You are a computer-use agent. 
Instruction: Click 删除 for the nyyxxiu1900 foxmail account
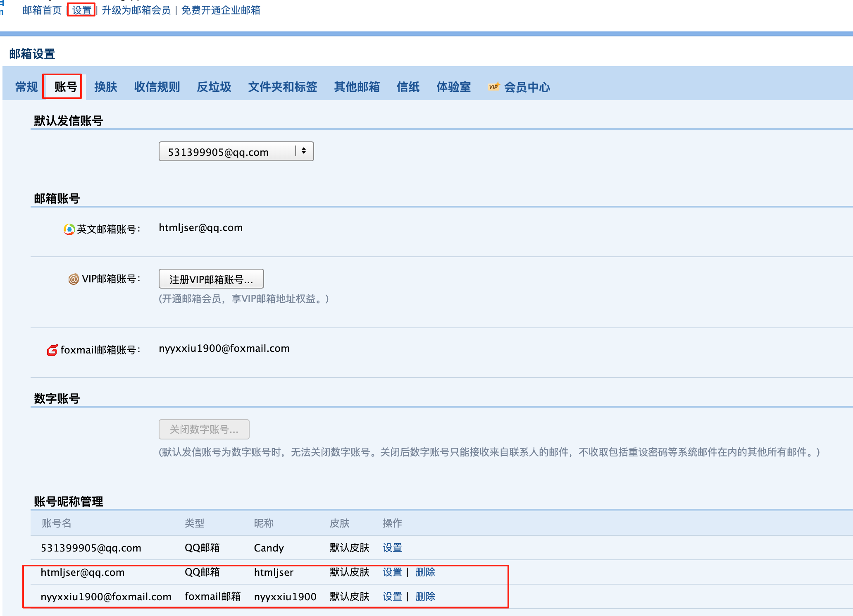[x=425, y=597]
